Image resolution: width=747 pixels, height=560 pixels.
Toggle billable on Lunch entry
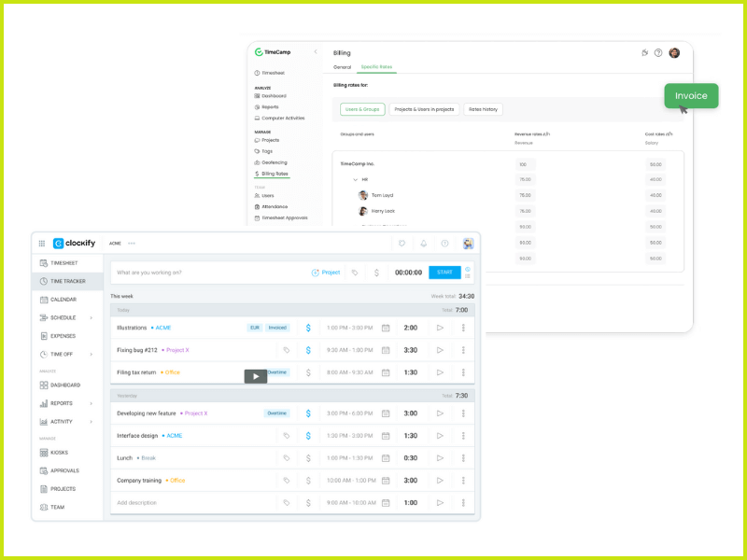coord(308,458)
